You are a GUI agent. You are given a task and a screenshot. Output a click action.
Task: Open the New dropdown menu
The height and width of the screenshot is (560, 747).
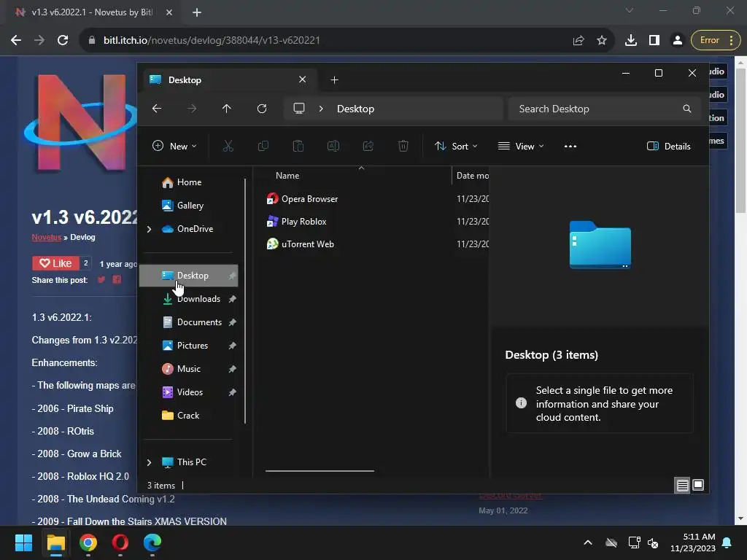[174, 146]
